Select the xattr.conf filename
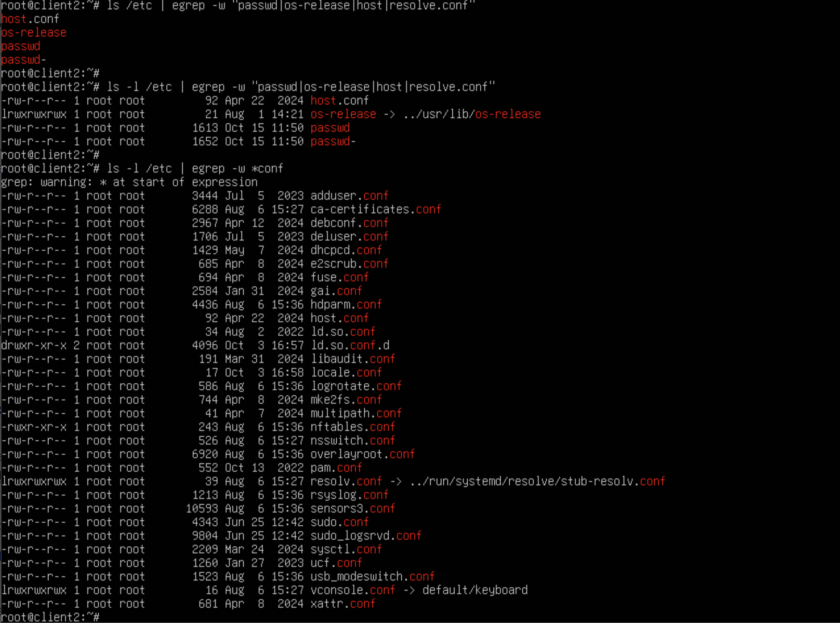The width and height of the screenshot is (840, 623). click(x=343, y=604)
